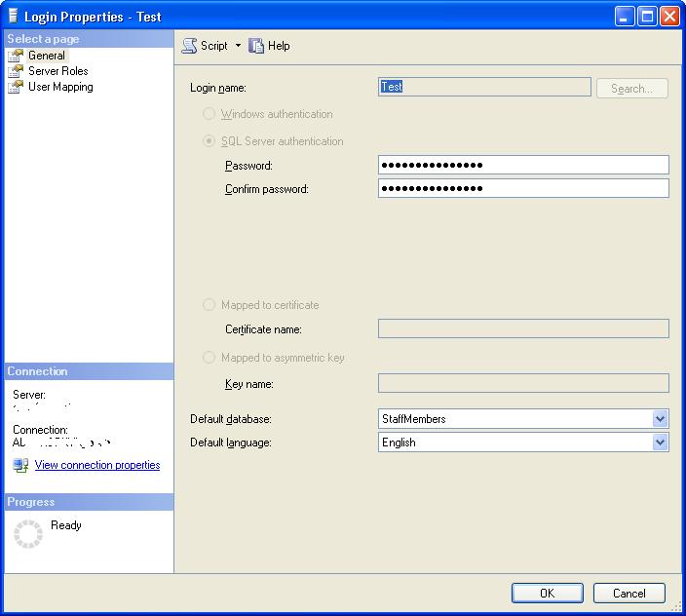Image resolution: width=686 pixels, height=616 pixels.
Task: Click the General page icon
Action: coord(16,56)
